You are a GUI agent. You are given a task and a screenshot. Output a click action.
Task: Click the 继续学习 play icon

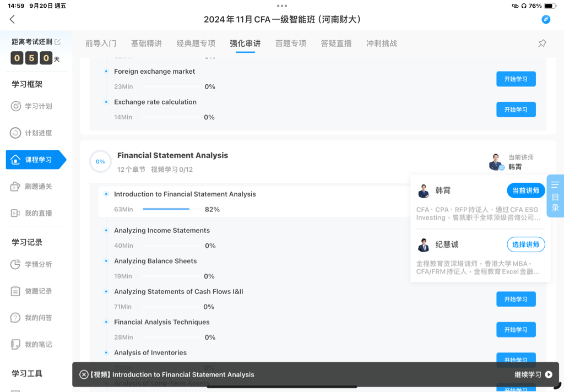(x=549, y=375)
